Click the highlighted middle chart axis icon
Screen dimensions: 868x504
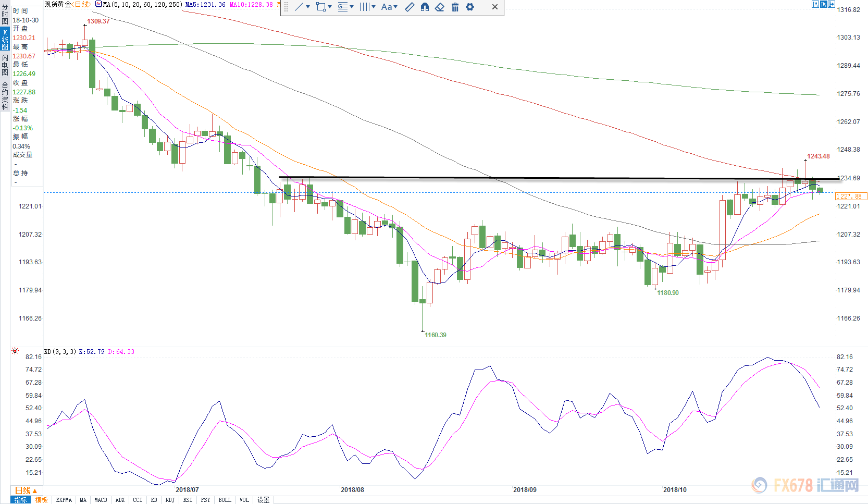coord(824,4)
